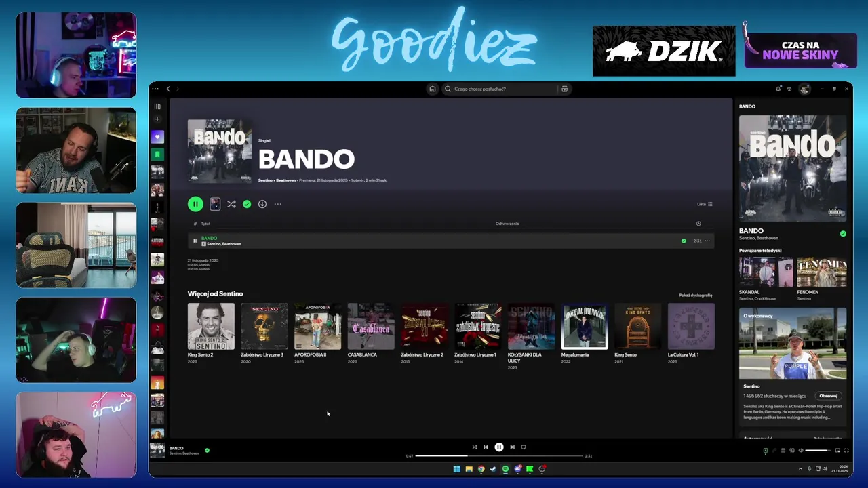868x488 pixels.
Task: Click the duration clock column icon
Action: 698,224
